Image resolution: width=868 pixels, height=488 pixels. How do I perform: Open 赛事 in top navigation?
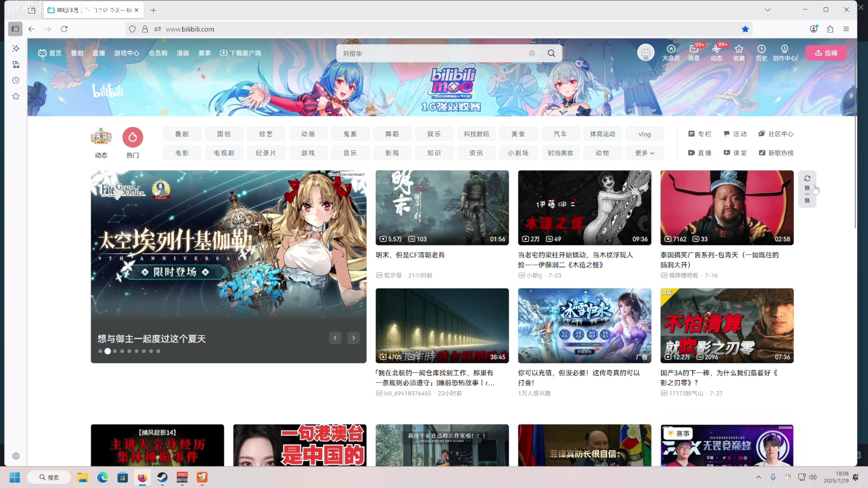[204, 53]
